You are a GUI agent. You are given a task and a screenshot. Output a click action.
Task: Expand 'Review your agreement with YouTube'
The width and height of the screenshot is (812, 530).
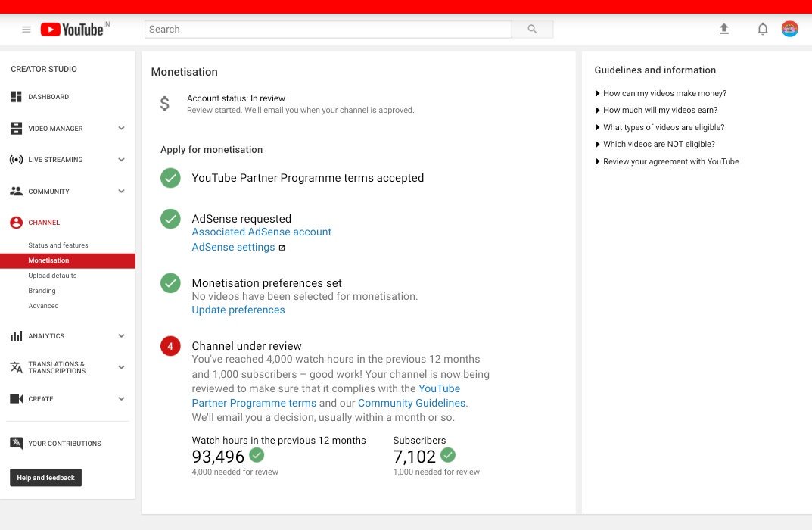(667, 161)
